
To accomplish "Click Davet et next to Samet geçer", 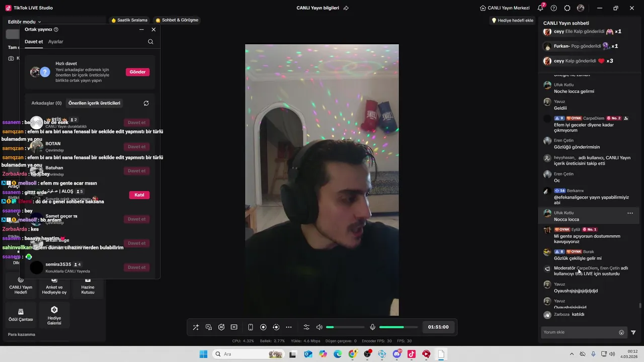I will coord(136,219).
